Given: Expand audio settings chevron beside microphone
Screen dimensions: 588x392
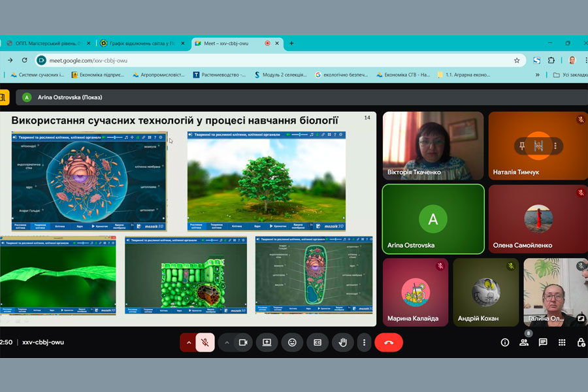Looking at the screenshot, I should tap(189, 342).
